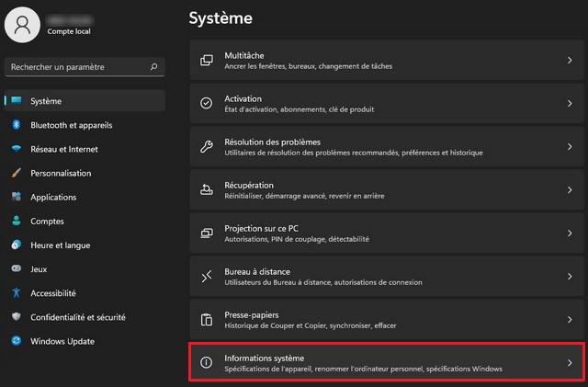This screenshot has width=588, height=387.
Task: Click the Presse-papiers clipboard icon
Action: point(206,319)
